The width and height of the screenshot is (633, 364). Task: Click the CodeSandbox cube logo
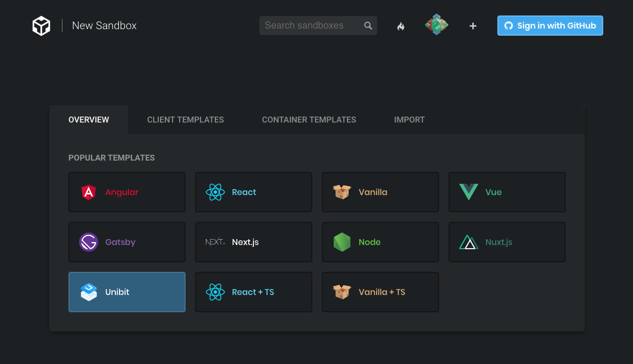click(x=41, y=26)
